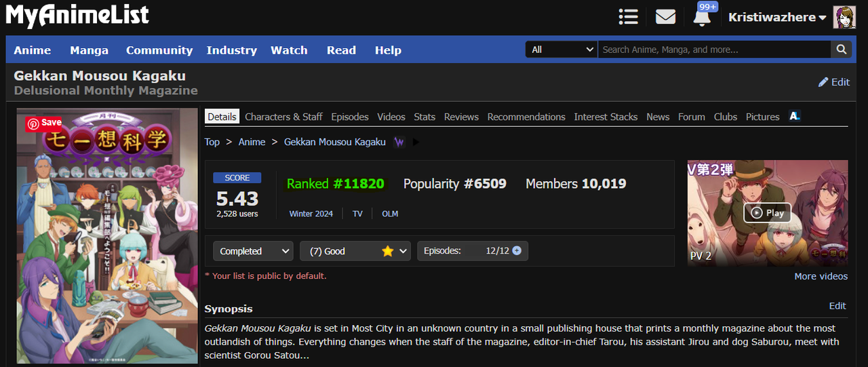Click the 2,528 users text
Viewport: 868px width, 367px height.
click(237, 214)
